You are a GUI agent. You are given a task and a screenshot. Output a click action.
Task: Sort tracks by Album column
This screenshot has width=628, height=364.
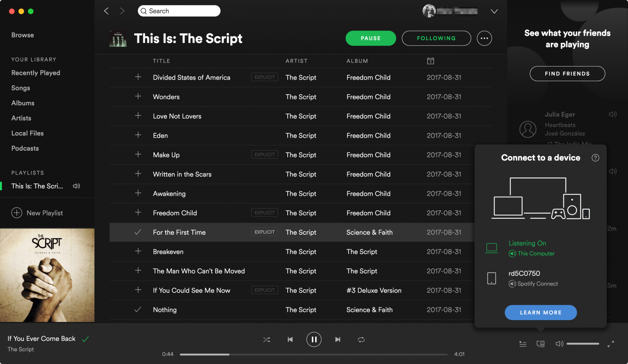click(357, 61)
